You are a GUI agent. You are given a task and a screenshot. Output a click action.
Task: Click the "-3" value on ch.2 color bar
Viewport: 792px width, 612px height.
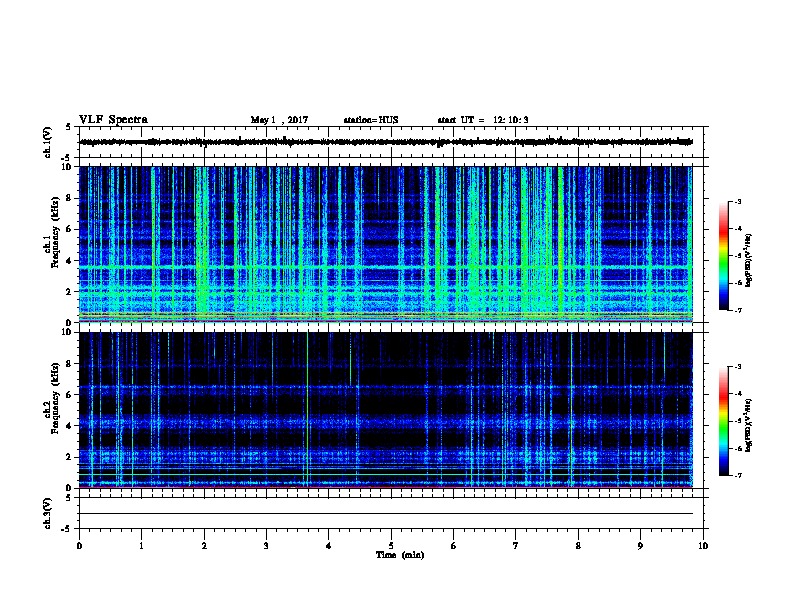(738, 367)
